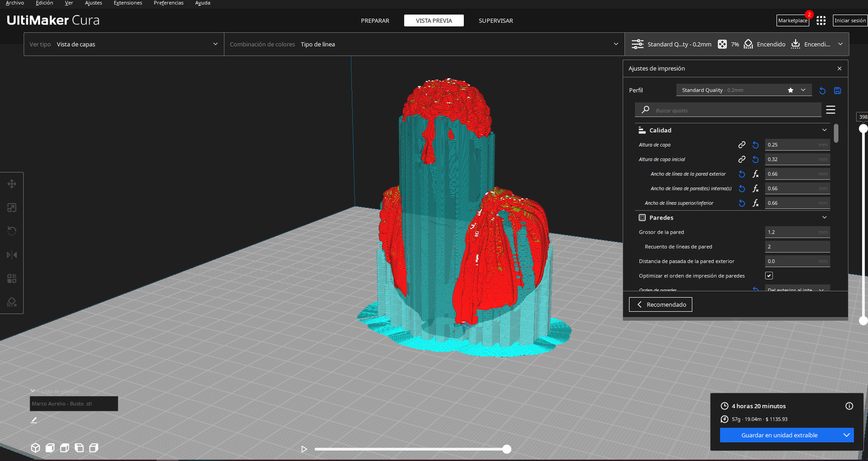Click settings panel scrollbar
This screenshot has width=868, height=461.
[x=836, y=133]
